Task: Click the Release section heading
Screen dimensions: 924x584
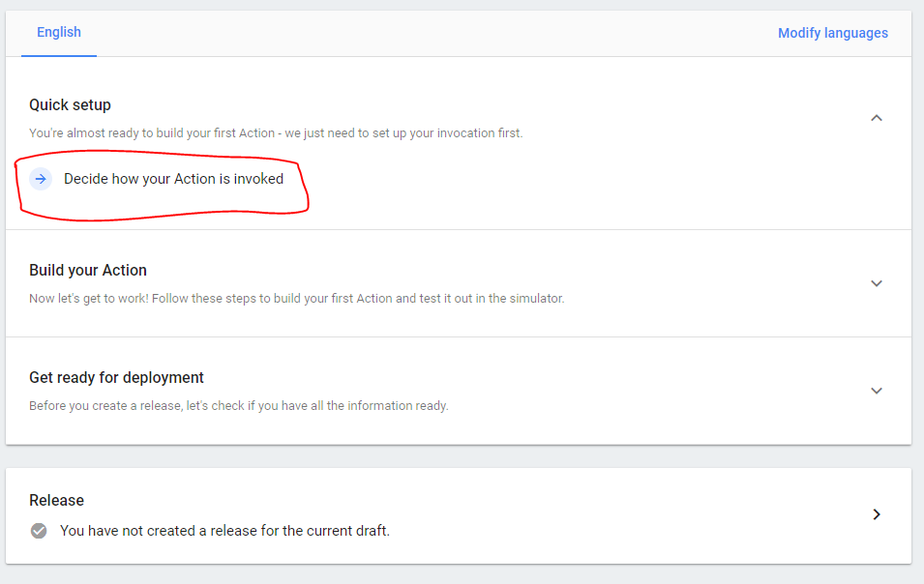Action: [56, 500]
